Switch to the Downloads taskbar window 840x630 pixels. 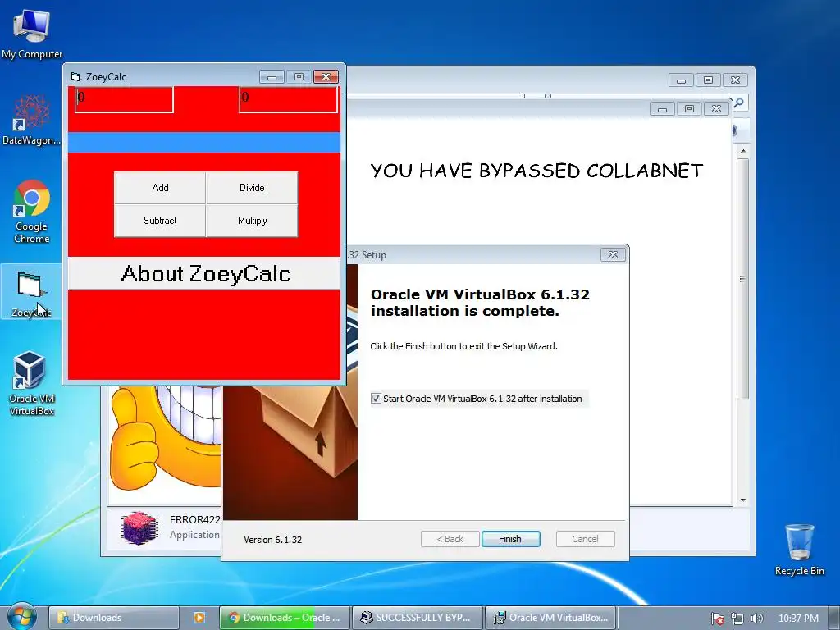pyautogui.click(x=113, y=618)
